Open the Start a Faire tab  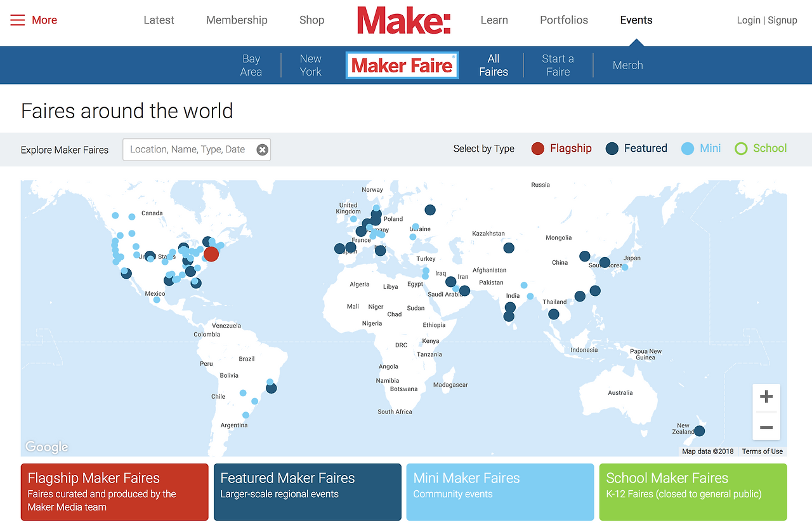(x=558, y=65)
